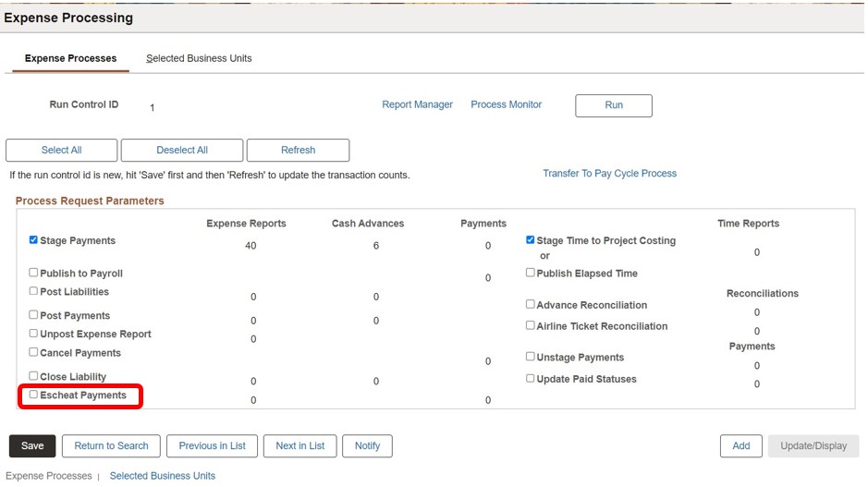868x487 pixels.
Task: Click the Run button
Action: click(613, 105)
